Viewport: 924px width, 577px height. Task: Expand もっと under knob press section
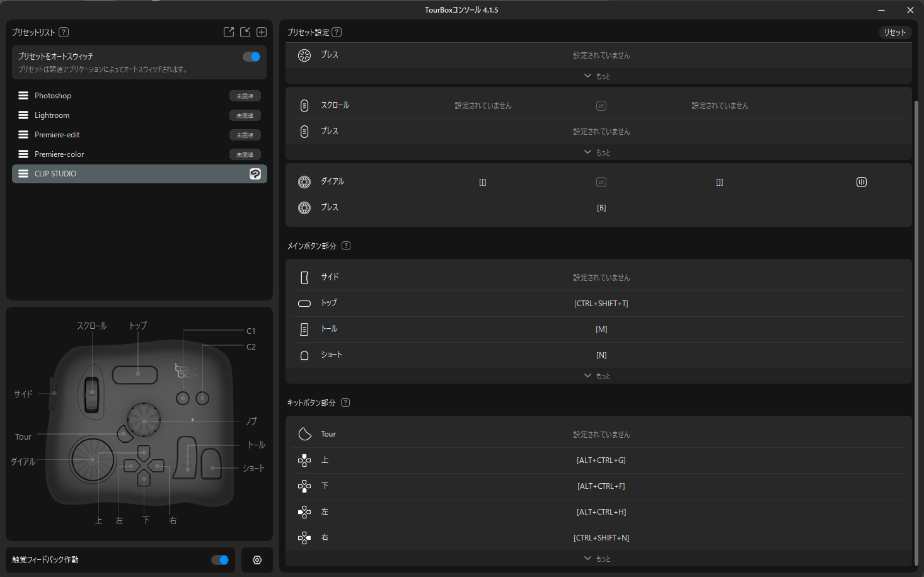[598, 76]
